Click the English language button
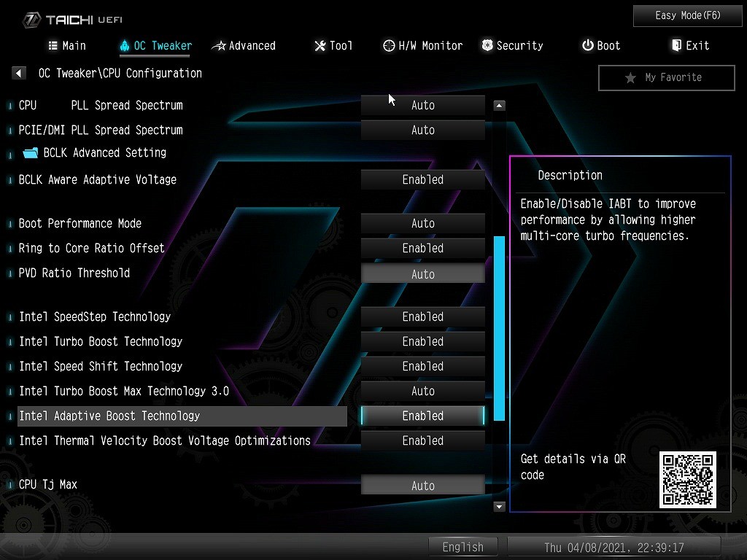This screenshot has width=747, height=560. pos(462,547)
